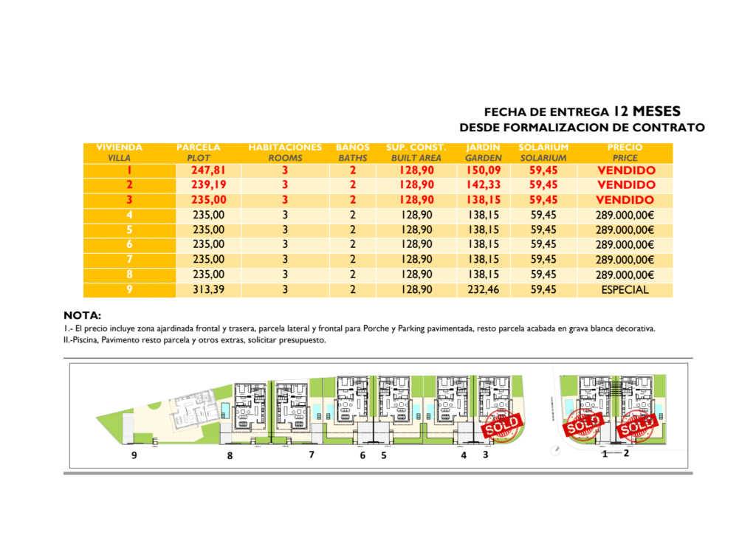Click the 289.000,00€ price for villa 4
The image size is (756, 535).
click(x=625, y=215)
